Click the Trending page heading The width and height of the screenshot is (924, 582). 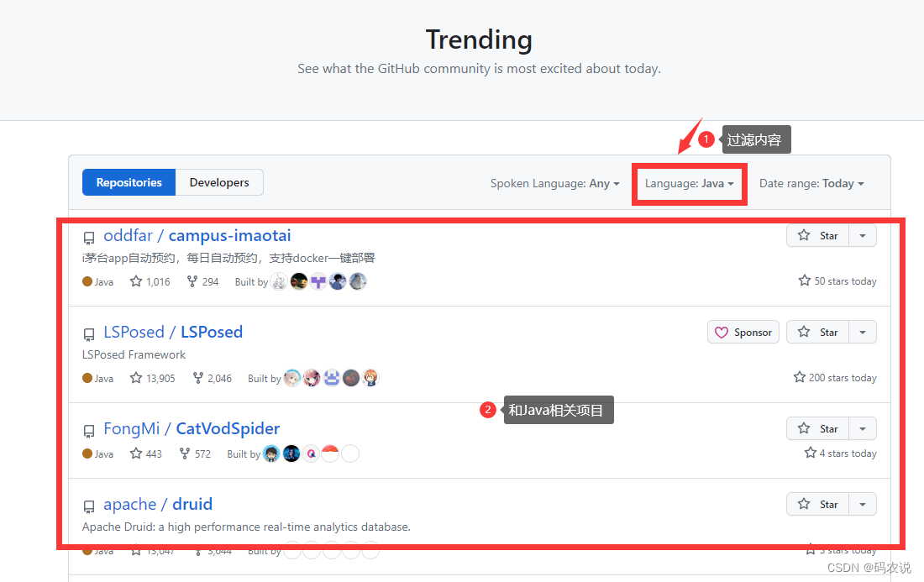pos(479,40)
